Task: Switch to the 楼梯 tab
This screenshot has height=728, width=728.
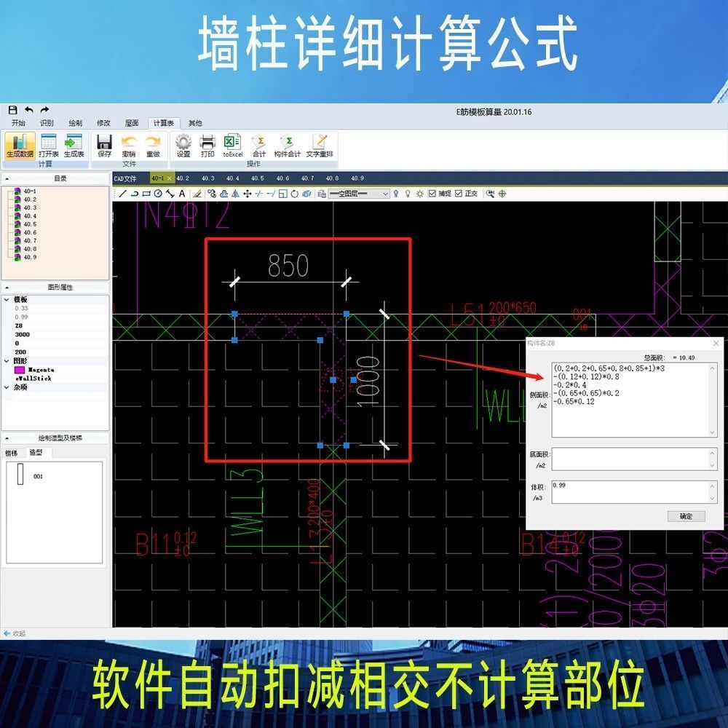Action: pos(12,453)
